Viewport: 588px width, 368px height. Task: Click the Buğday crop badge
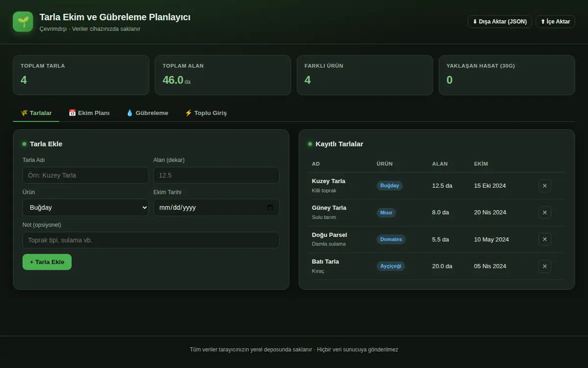[x=390, y=185]
